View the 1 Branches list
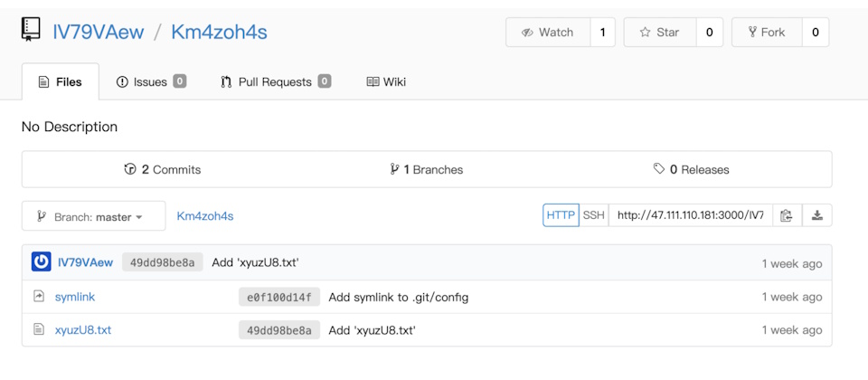 [x=426, y=169]
